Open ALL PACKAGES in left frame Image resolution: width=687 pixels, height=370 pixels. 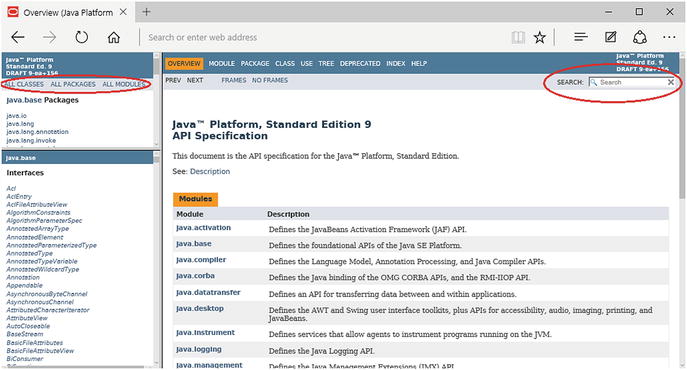pos(73,84)
